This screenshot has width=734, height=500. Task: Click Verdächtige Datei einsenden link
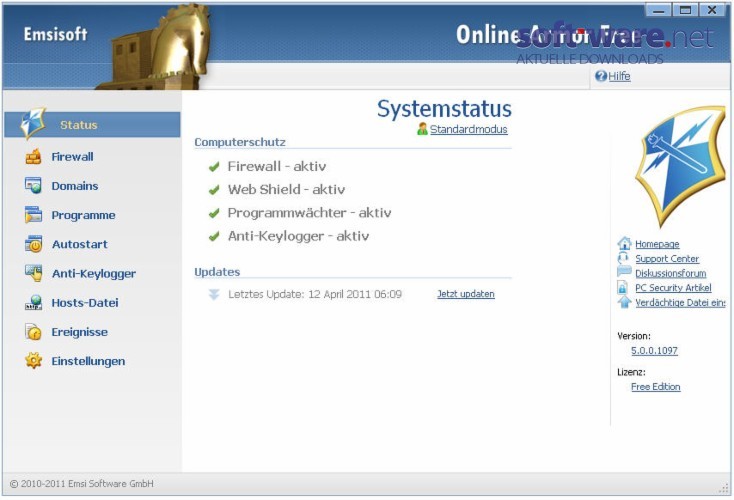(680, 302)
